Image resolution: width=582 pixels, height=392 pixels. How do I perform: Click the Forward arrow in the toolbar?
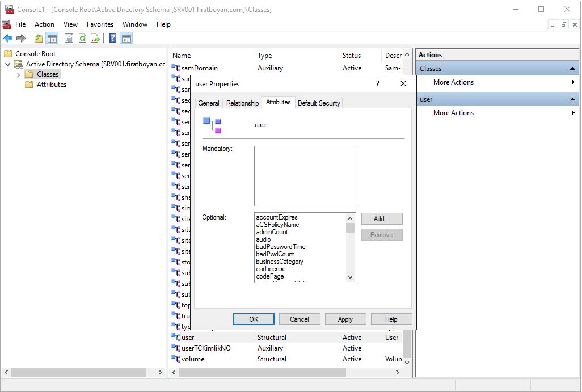point(21,38)
